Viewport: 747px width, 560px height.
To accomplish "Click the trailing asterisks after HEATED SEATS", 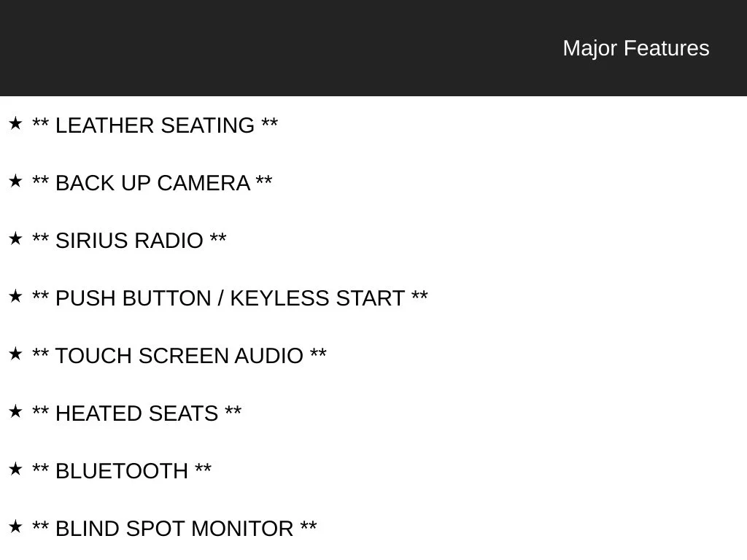I will tap(233, 410).
